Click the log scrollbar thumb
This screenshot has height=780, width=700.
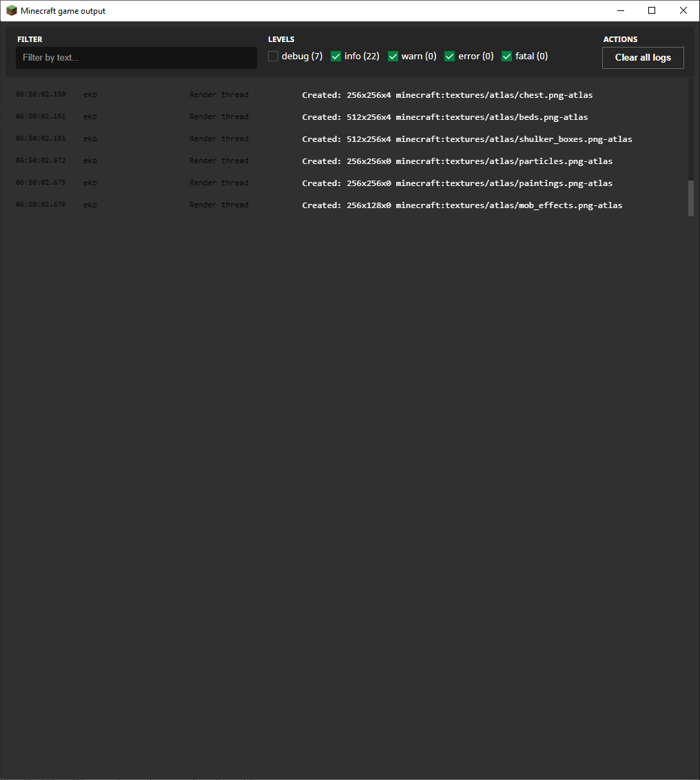click(690, 198)
